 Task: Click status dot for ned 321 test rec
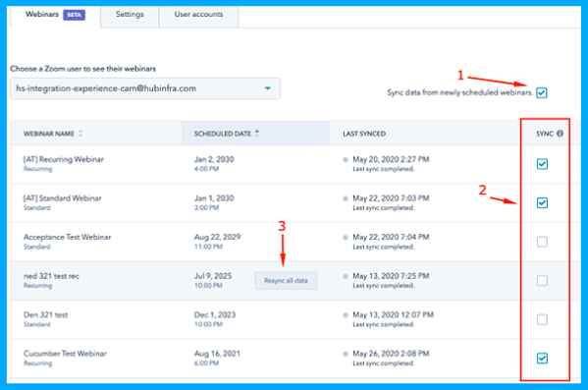click(x=346, y=276)
